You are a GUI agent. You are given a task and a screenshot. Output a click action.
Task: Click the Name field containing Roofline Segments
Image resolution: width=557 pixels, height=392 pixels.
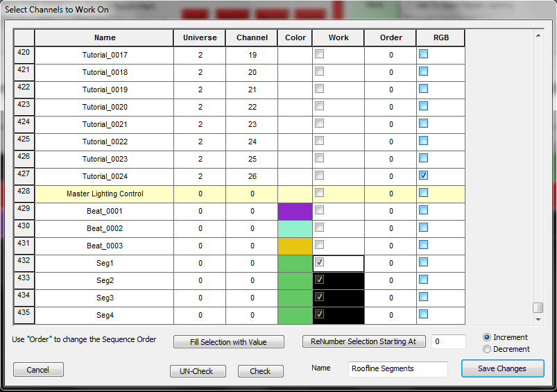click(398, 369)
